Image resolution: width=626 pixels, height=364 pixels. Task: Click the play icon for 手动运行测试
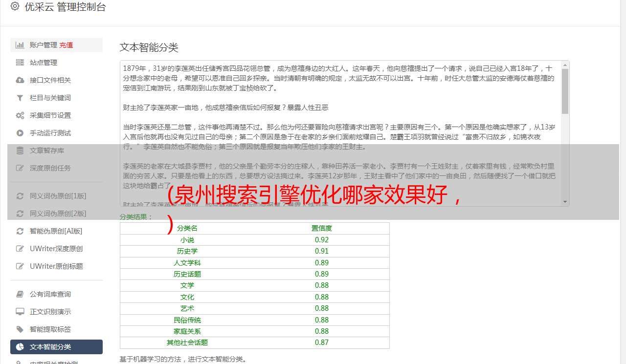click(x=20, y=133)
